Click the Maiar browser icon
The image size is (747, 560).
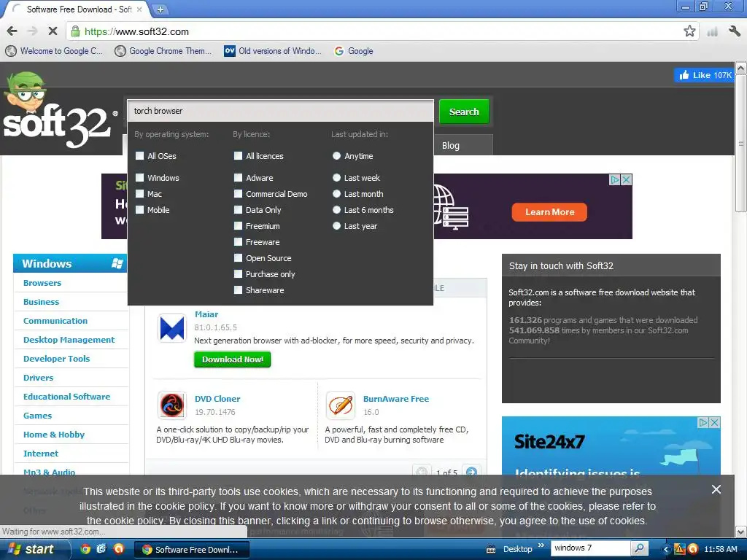coord(171,328)
